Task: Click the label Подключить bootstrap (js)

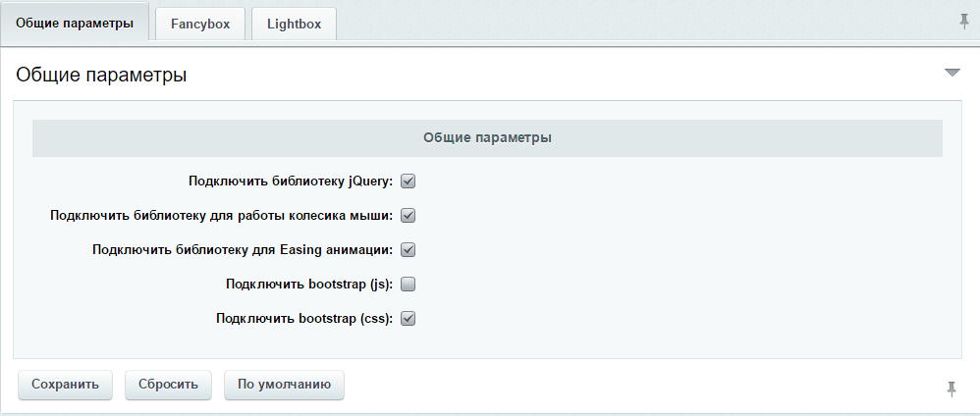Action: click(309, 285)
